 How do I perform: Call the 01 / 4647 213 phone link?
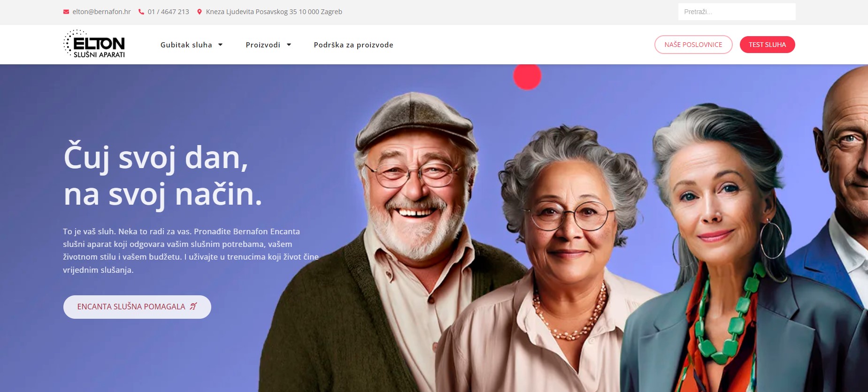pyautogui.click(x=168, y=12)
